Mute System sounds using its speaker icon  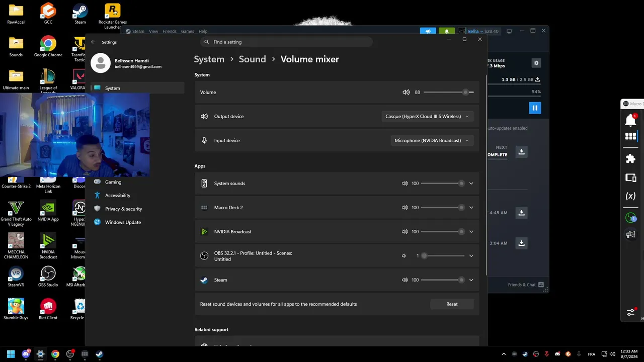[x=405, y=184]
